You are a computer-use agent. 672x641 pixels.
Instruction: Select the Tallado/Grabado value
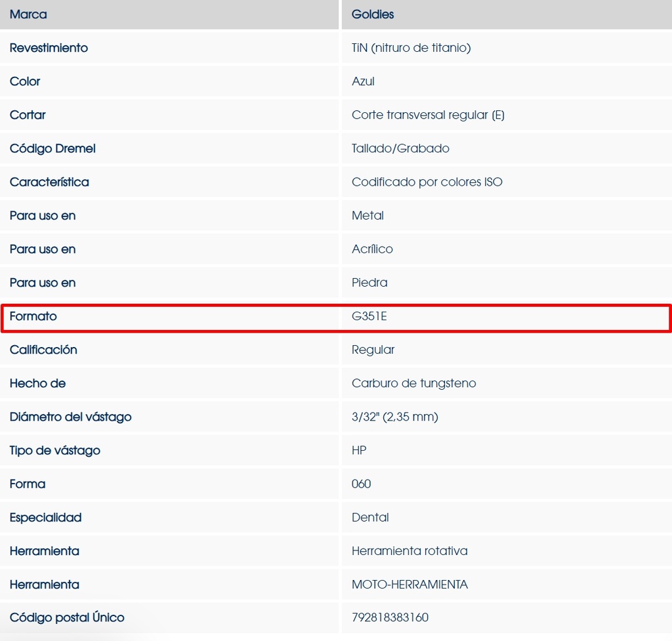coord(400,148)
